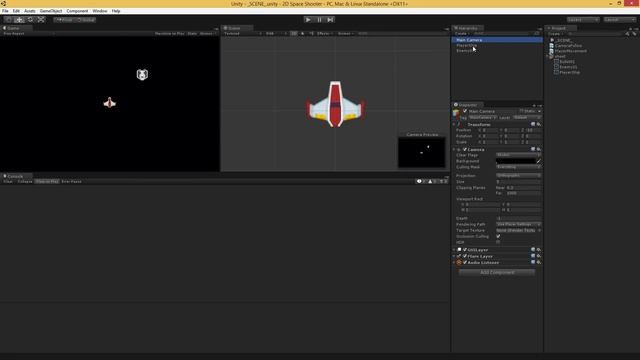The width and height of the screenshot is (640, 360).
Task: Open Effects dropdown in Scene view
Action: coord(325,33)
